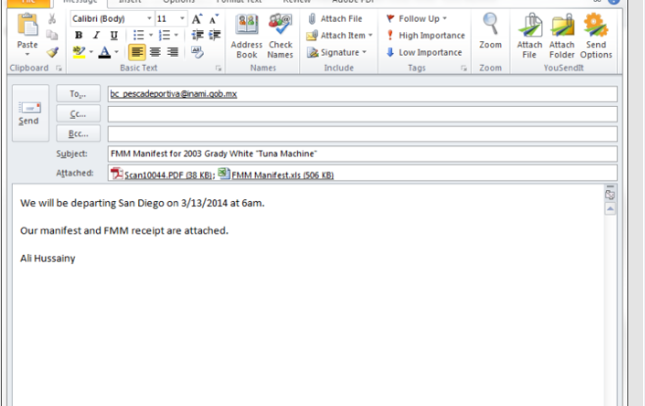Align text right
This screenshot has height=406, width=645.
[172, 52]
